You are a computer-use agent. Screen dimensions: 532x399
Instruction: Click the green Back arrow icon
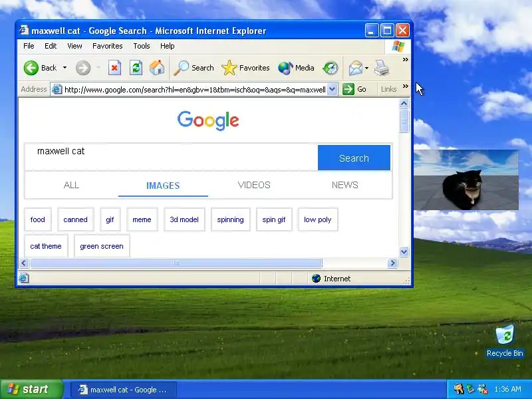pos(31,68)
